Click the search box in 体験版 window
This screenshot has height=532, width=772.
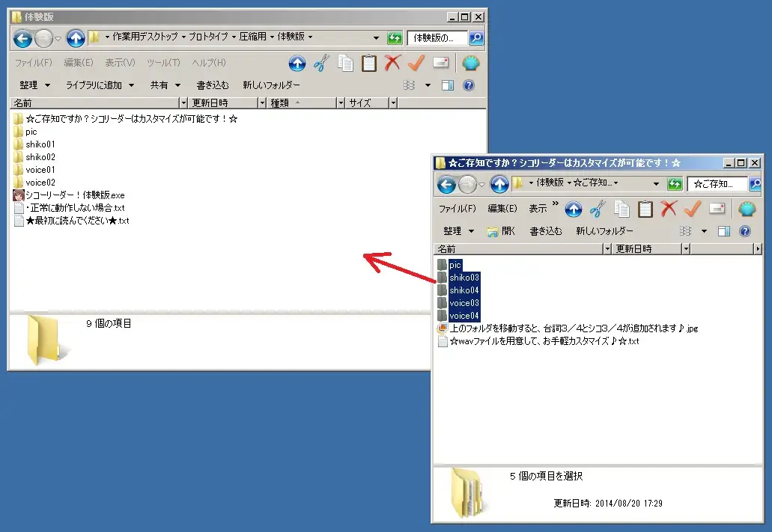pos(436,37)
